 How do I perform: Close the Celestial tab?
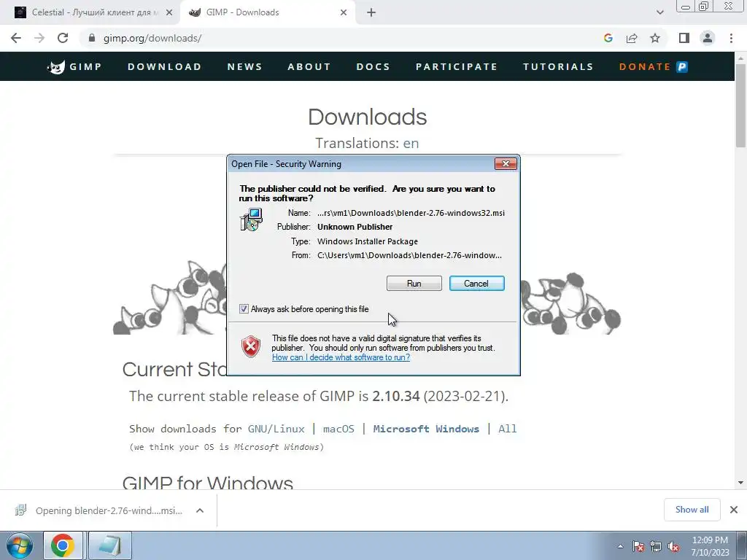pos(169,13)
